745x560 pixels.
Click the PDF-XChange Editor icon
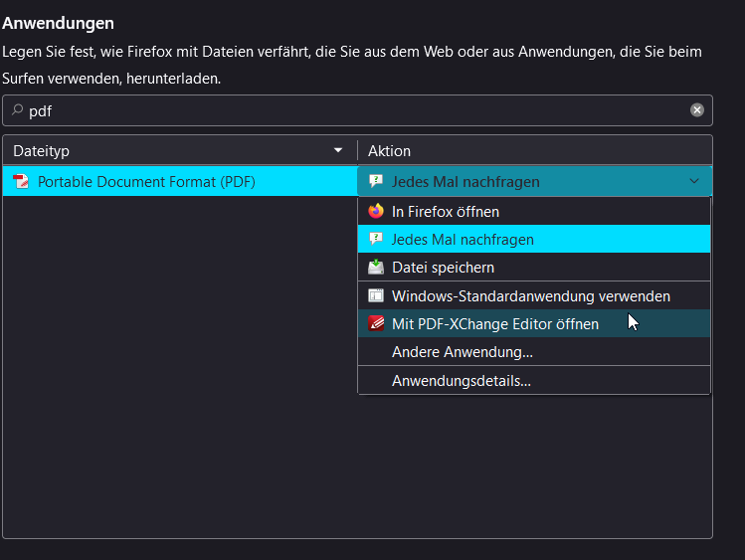pyautogui.click(x=376, y=323)
